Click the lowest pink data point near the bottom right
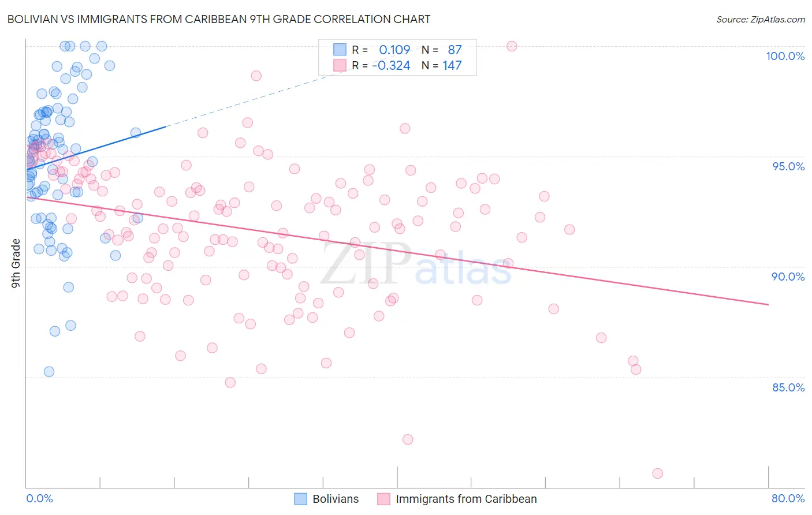The height and width of the screenshot is (515, 812). [657, 473]
